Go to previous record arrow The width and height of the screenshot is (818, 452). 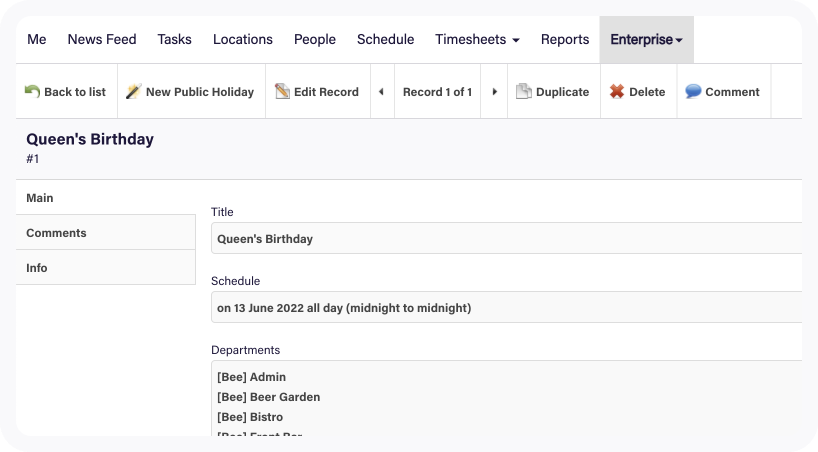click(381, 92)
